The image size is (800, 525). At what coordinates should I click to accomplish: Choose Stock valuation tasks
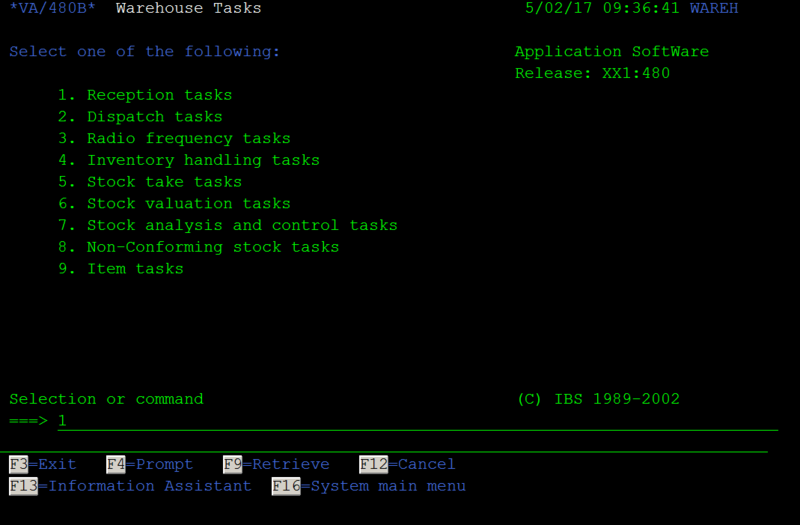(174, 204)
